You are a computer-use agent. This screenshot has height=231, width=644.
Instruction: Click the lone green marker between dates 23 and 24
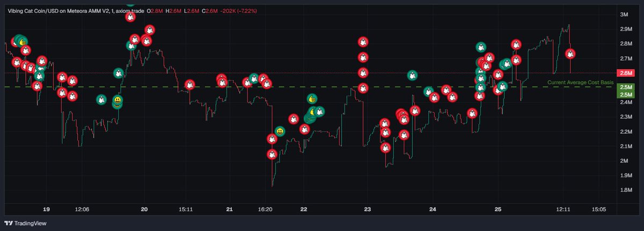click(412, 76)
